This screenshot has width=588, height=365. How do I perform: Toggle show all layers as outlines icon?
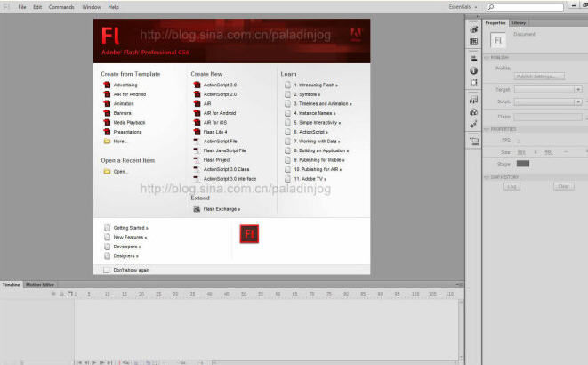tap(69, 294)
